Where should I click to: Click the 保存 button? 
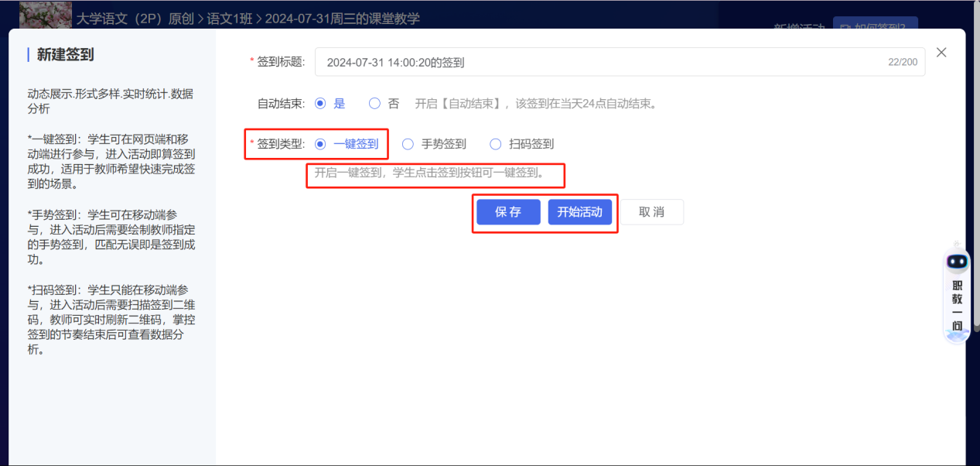507,212
